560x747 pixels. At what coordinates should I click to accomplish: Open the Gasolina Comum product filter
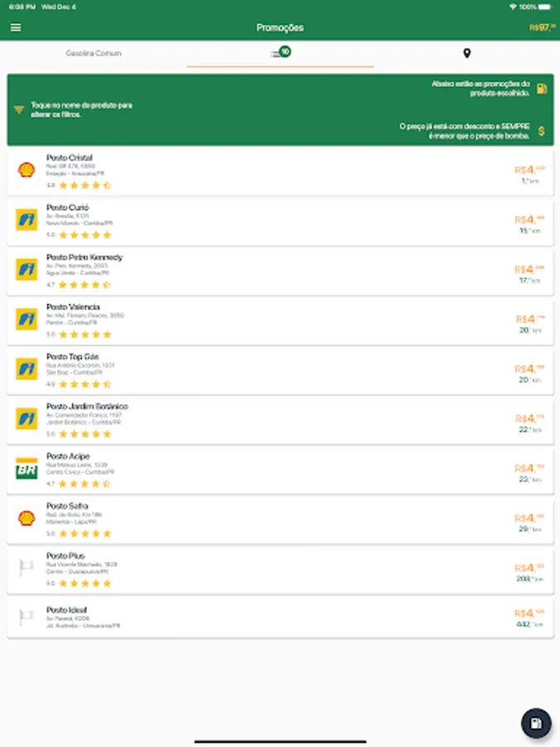[93, 53]
